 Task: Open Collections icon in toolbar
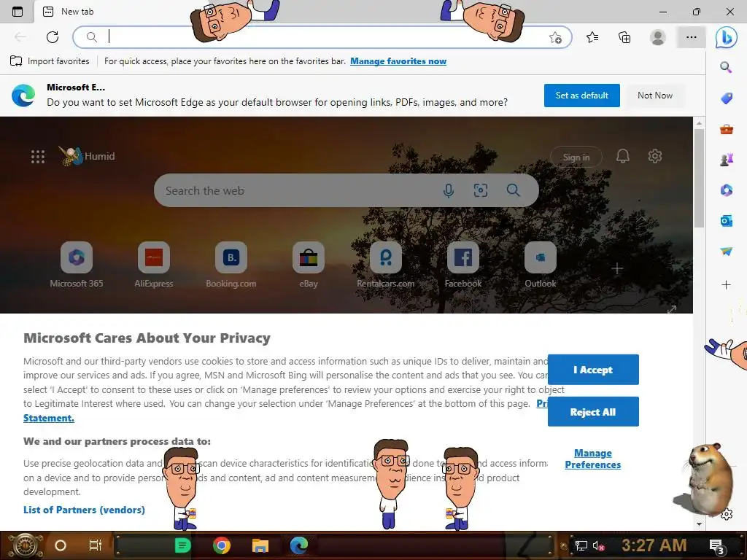pyautogui.click(x=624, y=37)
